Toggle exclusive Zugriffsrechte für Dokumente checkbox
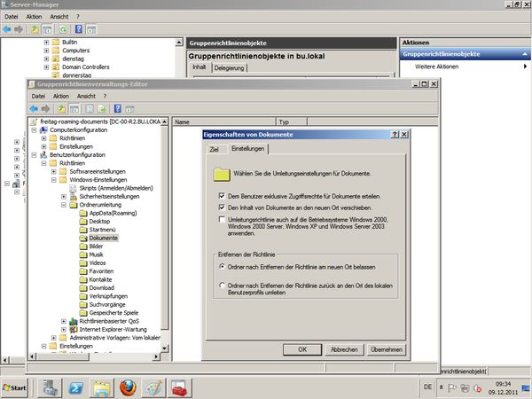The height and width of the screenshot is (399, 532). (x=222, y=196)
